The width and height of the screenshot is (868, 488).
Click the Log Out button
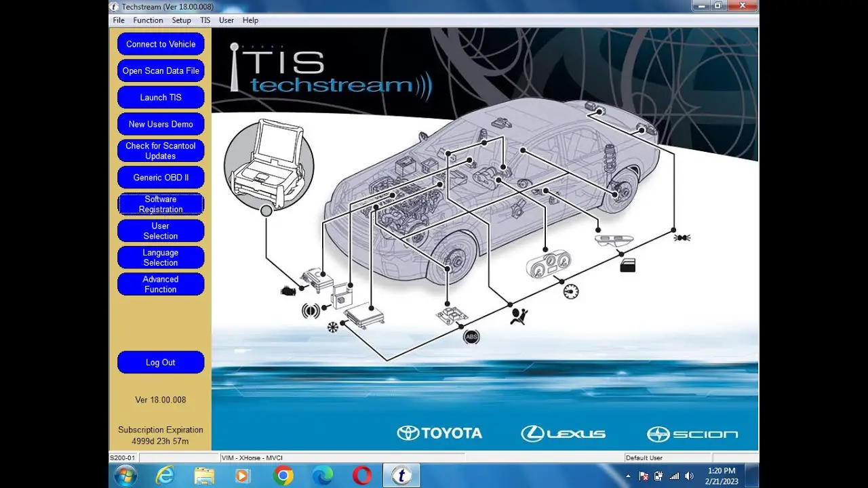pyautogui.click(x=161, y=362)
